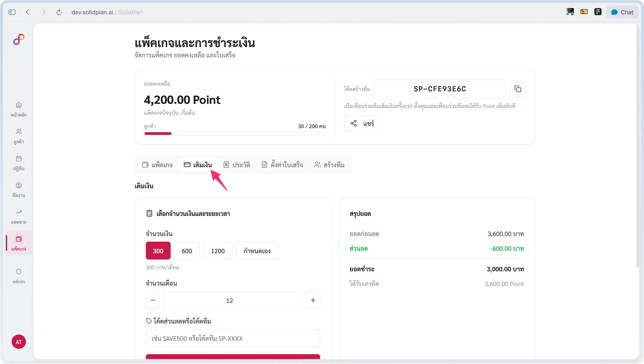This screenshot has width=644, height=364.
Task: Click the AT user avatar
Action: point(19,342)
